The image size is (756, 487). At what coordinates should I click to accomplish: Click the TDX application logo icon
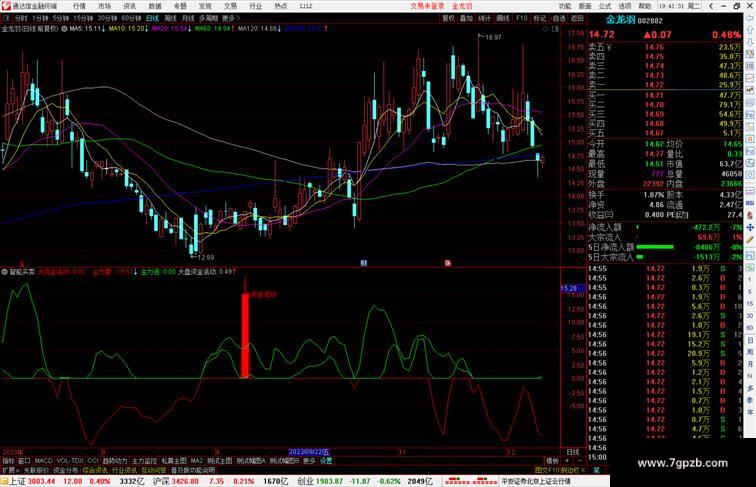[x=6, y=6]
